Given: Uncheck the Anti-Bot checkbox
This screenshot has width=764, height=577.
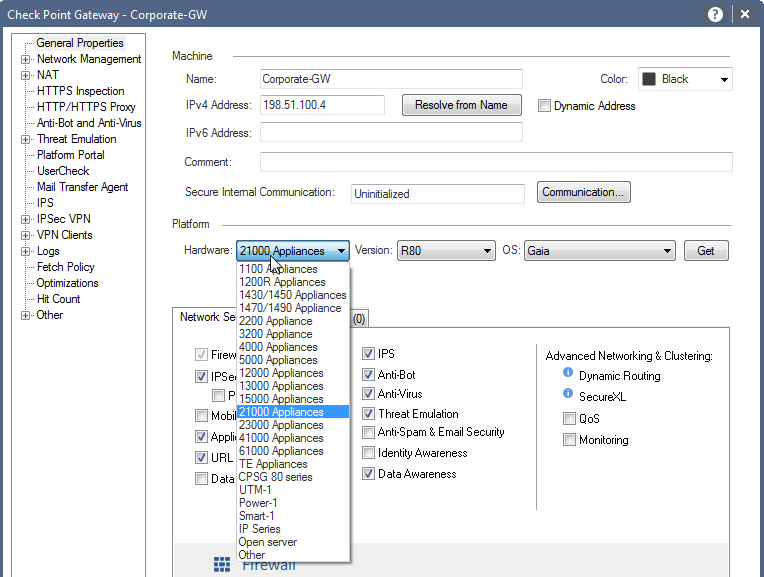Looking at the screenshot, I should [x=368, y=375].
